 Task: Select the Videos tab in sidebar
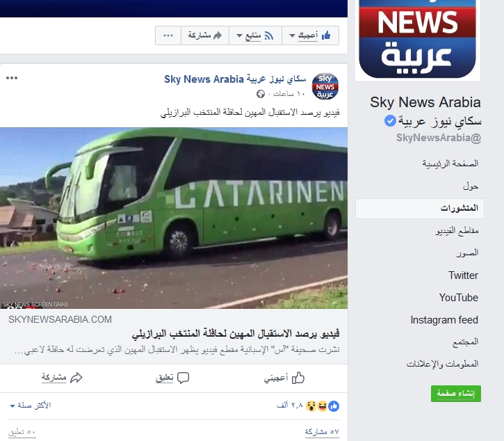pos(457,231)
